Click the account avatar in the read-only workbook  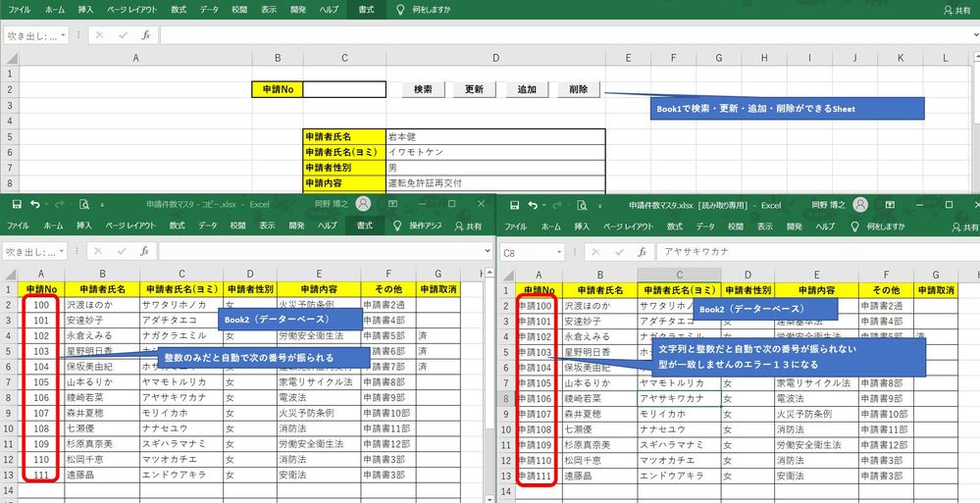point(860,204)
